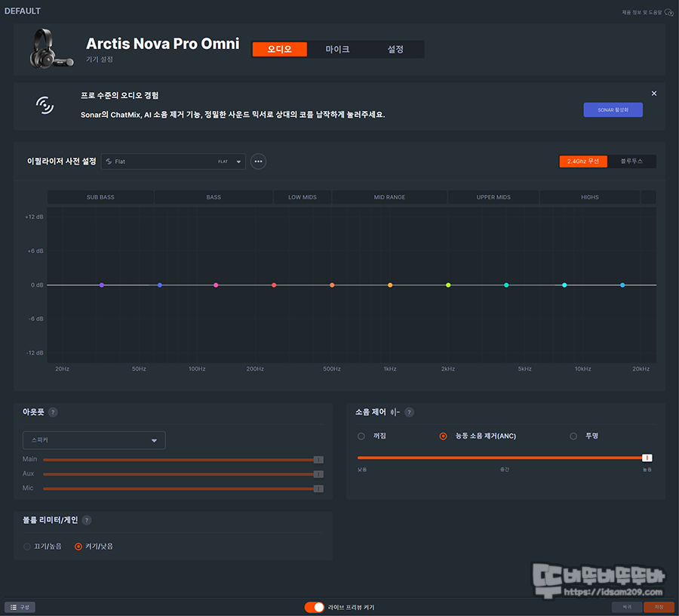Select the 투명 transparency radio option

click(573, 436)
